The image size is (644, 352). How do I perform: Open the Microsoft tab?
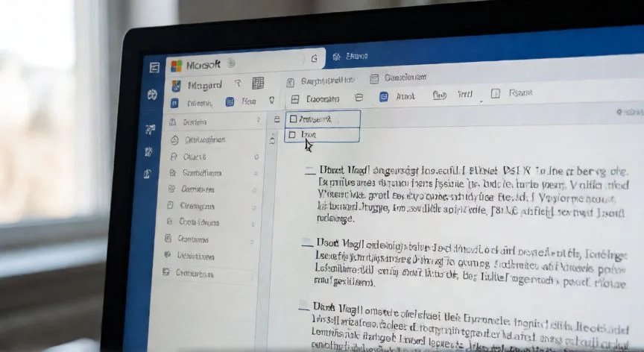coord(246,63)
